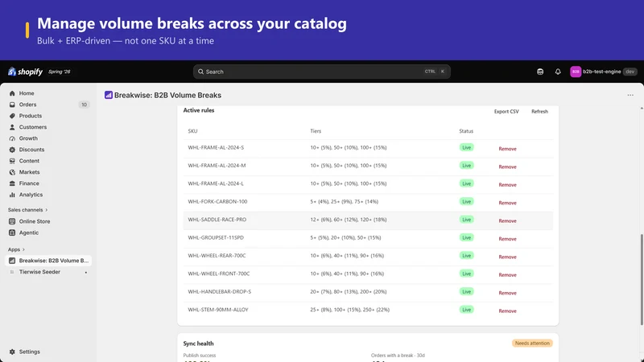Click dev badge beside store name
This screenshot has width=644, height=362.
coord(630,72)
